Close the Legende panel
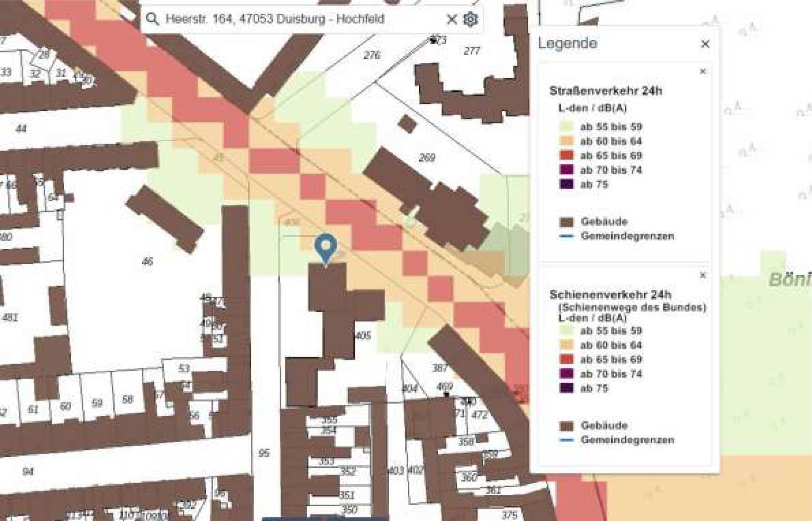812x521 pixels. coord(705,44)
